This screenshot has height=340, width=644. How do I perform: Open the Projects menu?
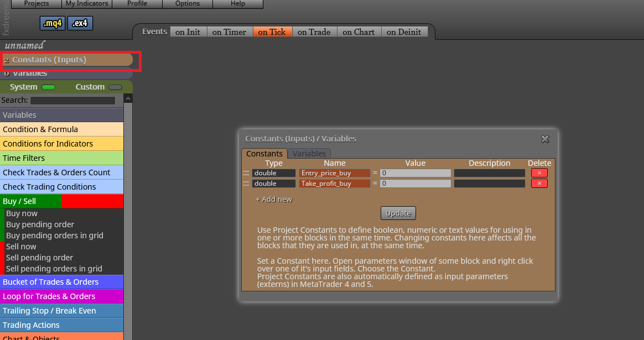tap(36, 4)
